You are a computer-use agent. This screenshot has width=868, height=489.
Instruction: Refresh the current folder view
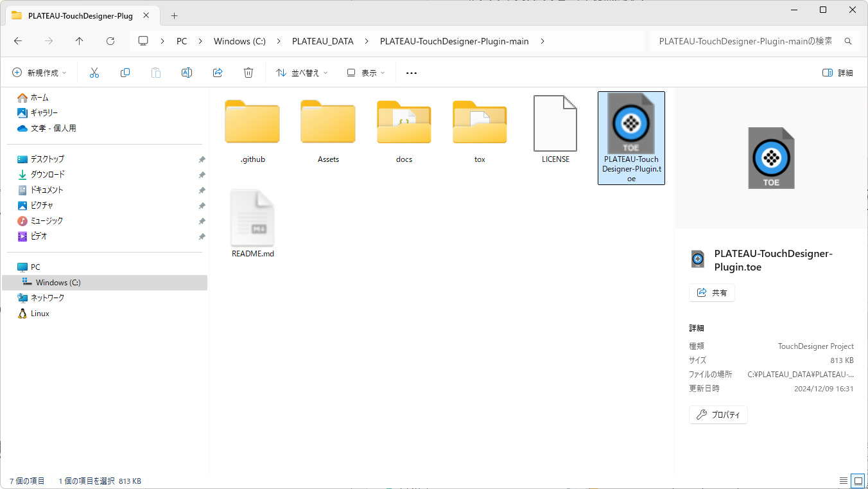click(x=110, y=41)
